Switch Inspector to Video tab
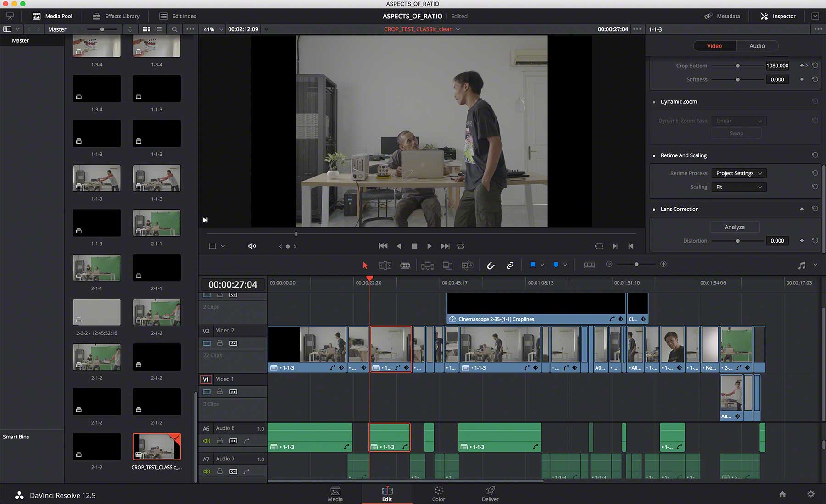 714,46
